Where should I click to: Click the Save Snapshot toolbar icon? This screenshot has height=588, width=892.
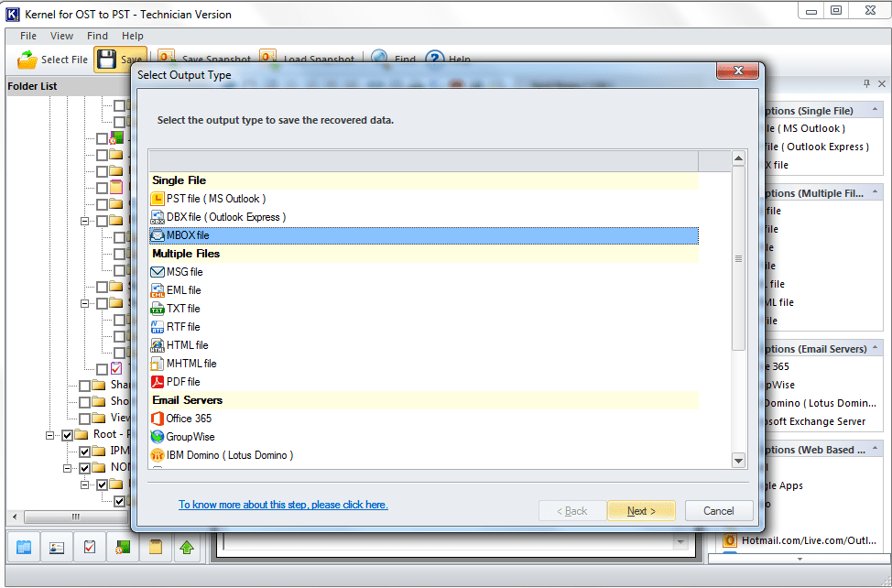pyautogui.click(x=166, y=58)
